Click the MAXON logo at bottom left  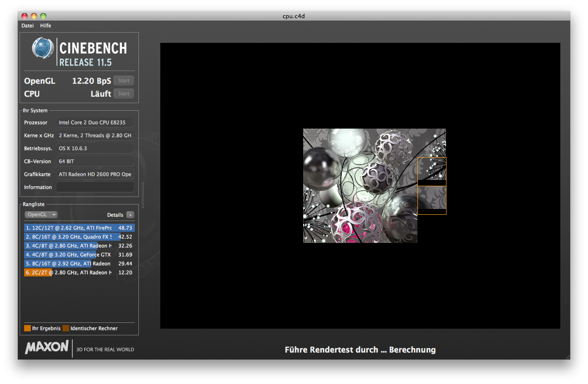tap(47, 347)
